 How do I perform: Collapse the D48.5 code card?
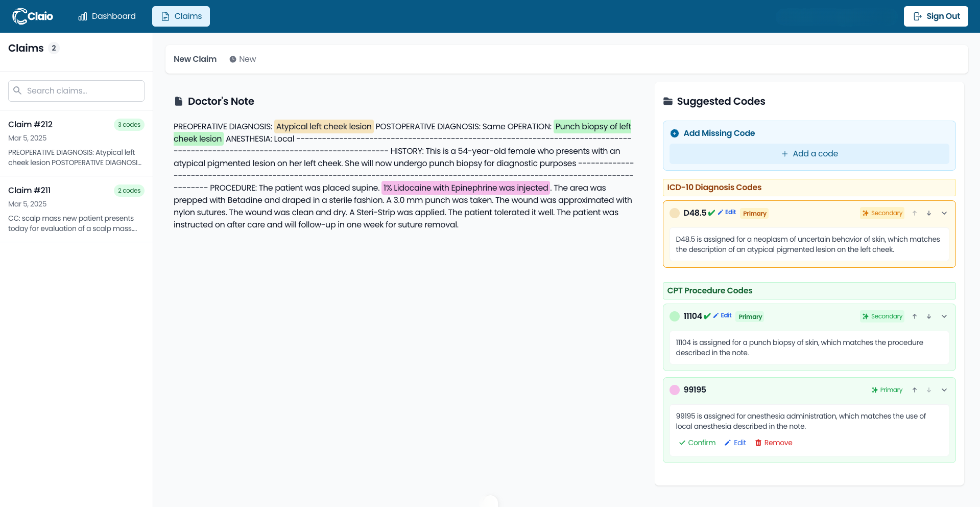click(x=944, y=213)
